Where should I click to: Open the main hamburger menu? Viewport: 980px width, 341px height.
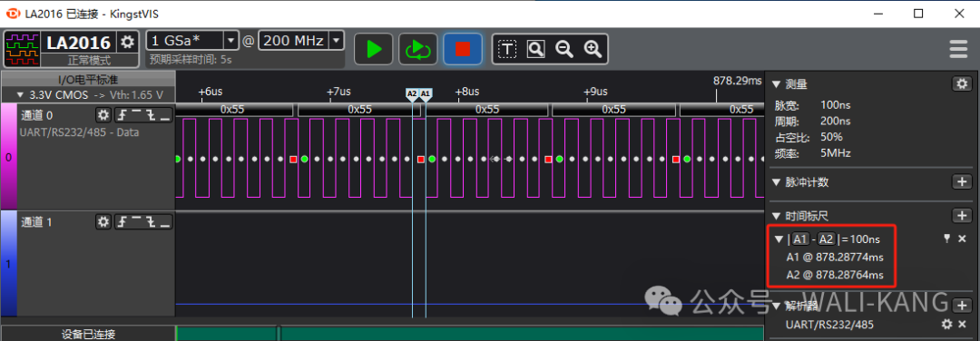coord(958,49)
